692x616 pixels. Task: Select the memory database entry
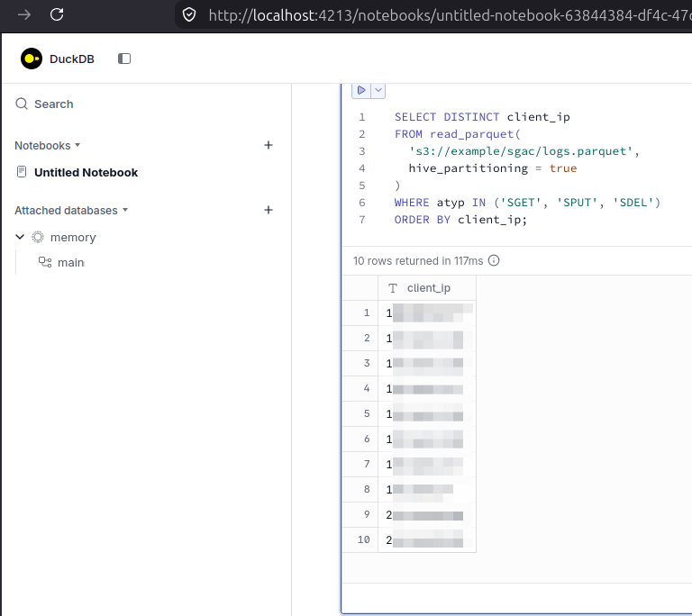[x=73, y=238]
